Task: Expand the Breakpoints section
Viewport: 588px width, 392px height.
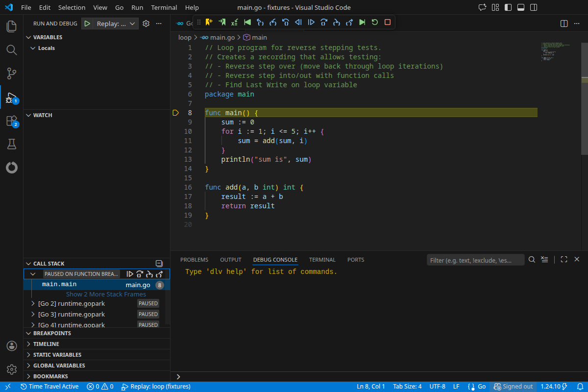Action: pos(52,333)
